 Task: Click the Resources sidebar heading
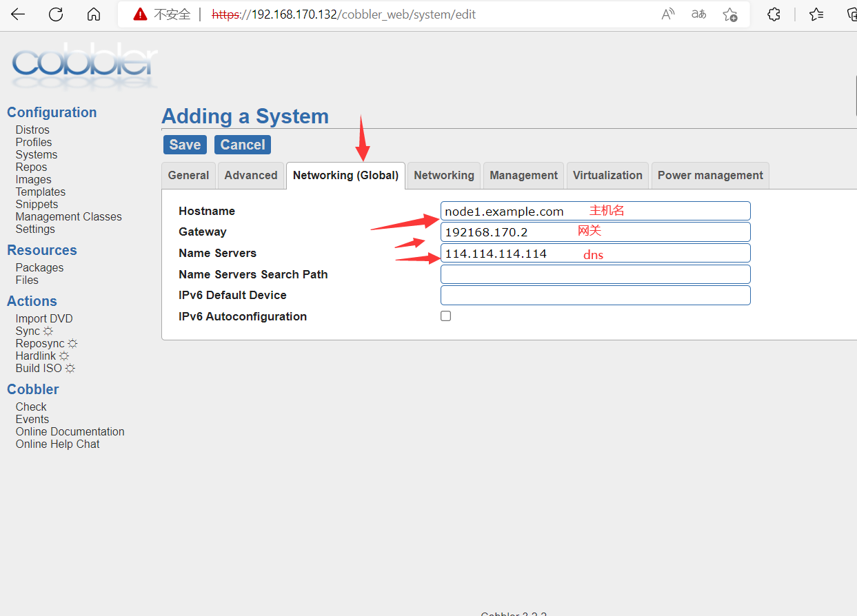(42, 250)
